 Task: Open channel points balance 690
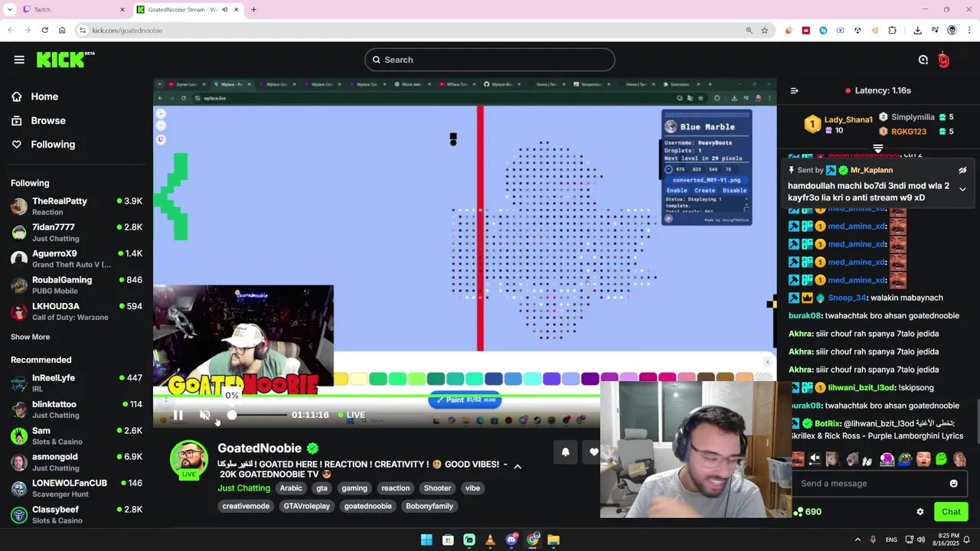pos(808,512)
